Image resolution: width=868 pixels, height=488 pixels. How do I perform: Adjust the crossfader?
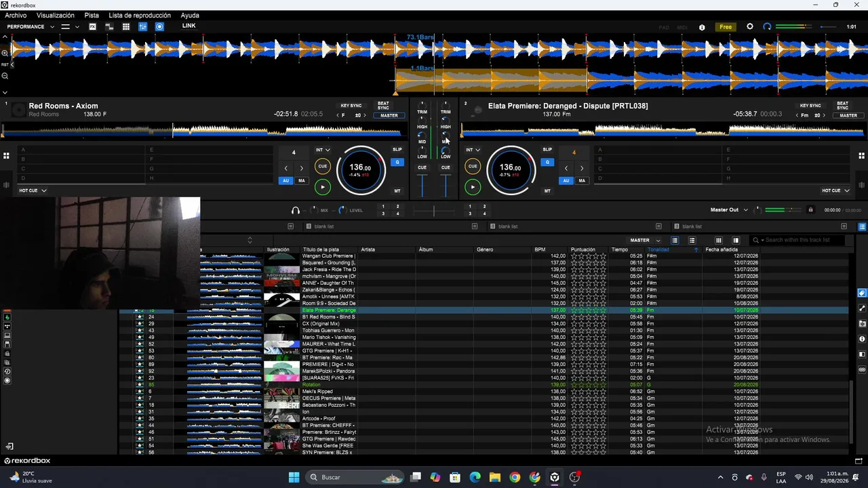434,211
